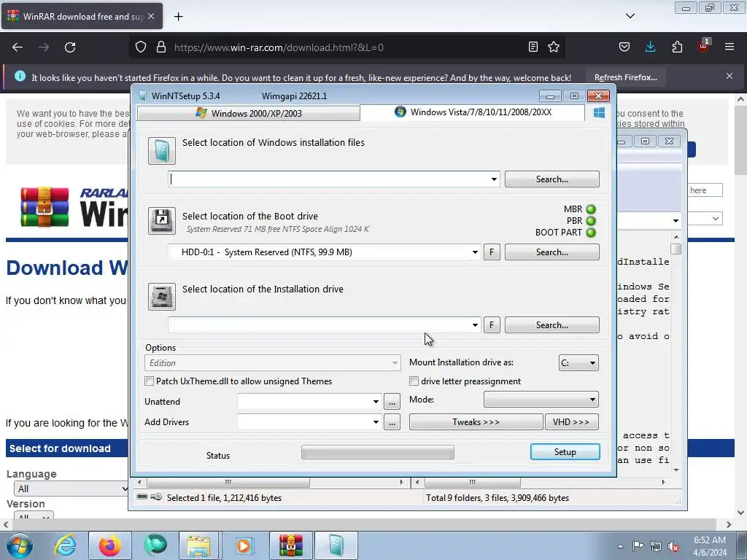The width and height of the screenshot is (747, 560).
Task: Click the Windows logo icon beside the tabs
Action: 600,112
